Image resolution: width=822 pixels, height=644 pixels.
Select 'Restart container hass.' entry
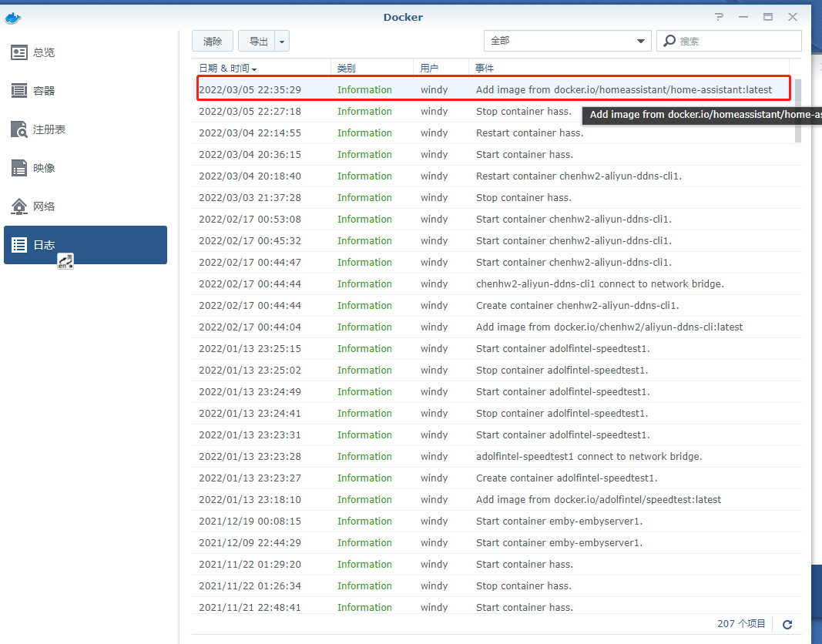pyautogui.click(x=496, y=133)
